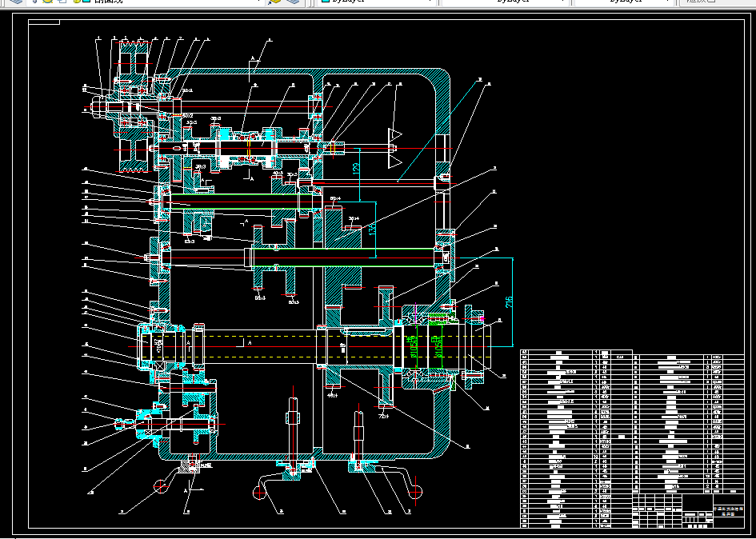Click the Make Object's Layer Current icon
This screenshot has height=539, width=756.
(275, 2)
